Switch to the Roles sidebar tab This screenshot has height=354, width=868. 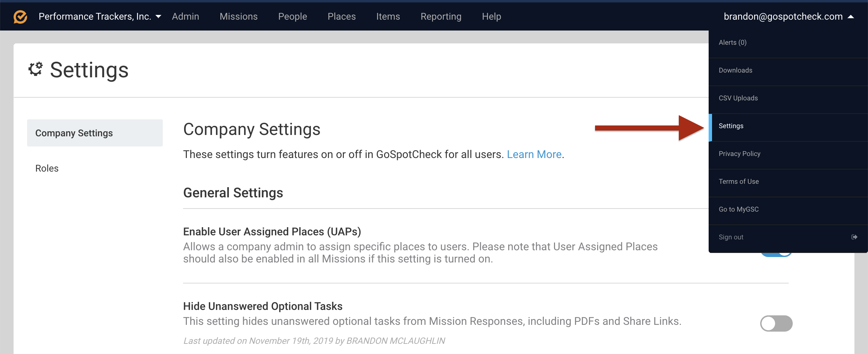pyautogui.click(x=95, y=168)
